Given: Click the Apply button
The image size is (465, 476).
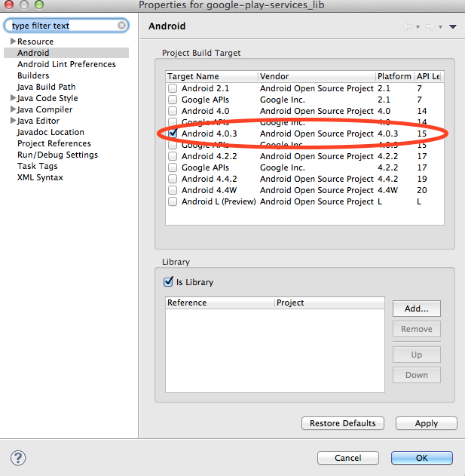Looking at the screenshot, I should (x=426, y=423).
